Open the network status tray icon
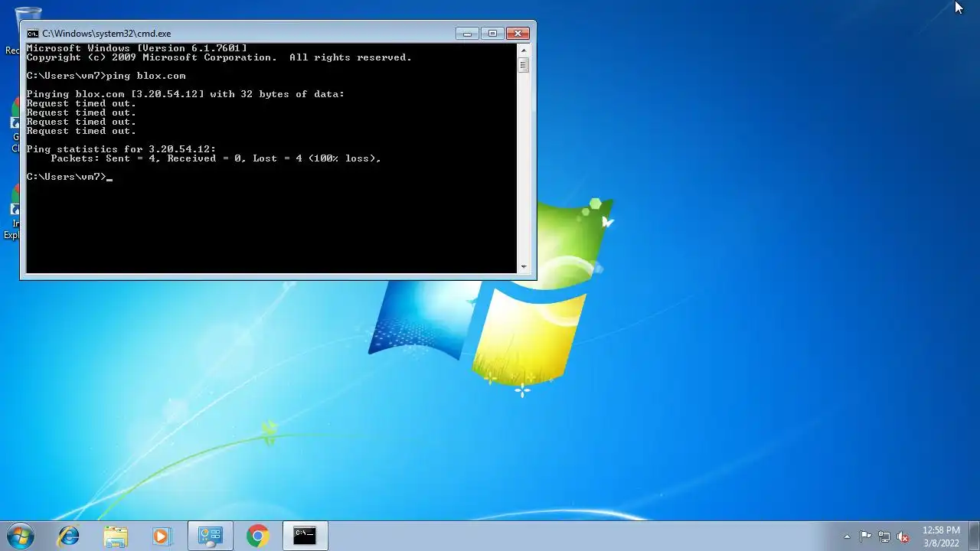Screen dimensions: 980x551 884,536
